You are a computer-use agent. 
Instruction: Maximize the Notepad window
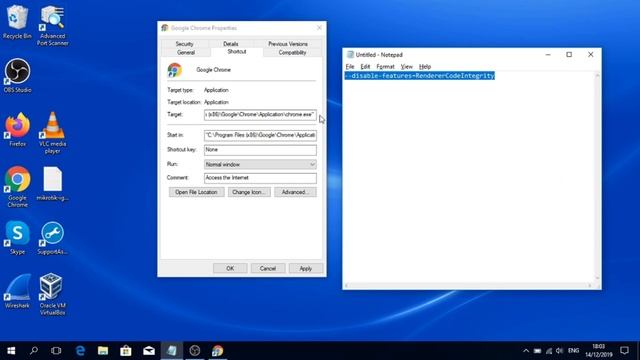point(569,54)
